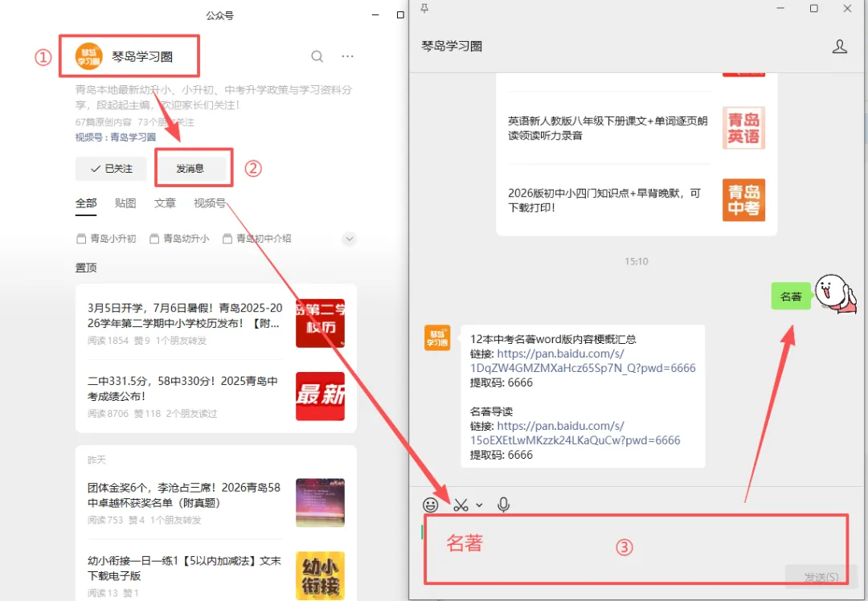This screenshot has width=868, height=601.
Task: Open the 青岛初中介绍 collection
Action: [x=257, y=239]
